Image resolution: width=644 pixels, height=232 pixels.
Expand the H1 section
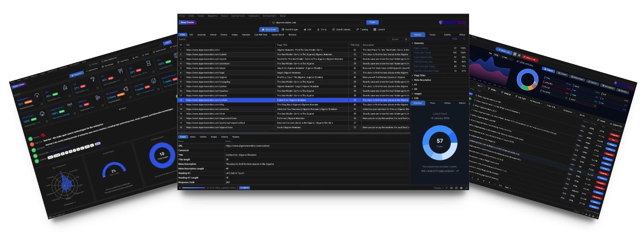[x=439, y=84]
